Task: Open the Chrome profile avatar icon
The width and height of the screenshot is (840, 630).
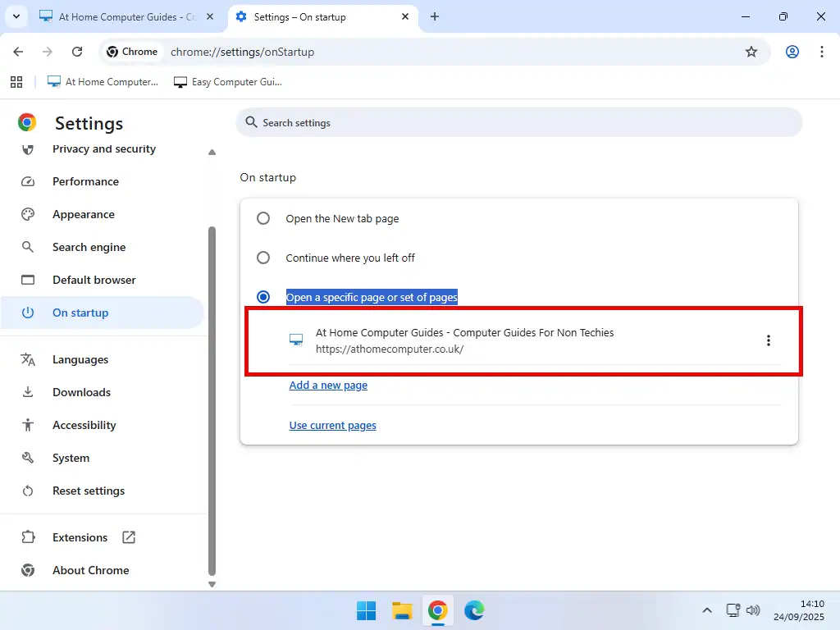Action: (792, 52)
